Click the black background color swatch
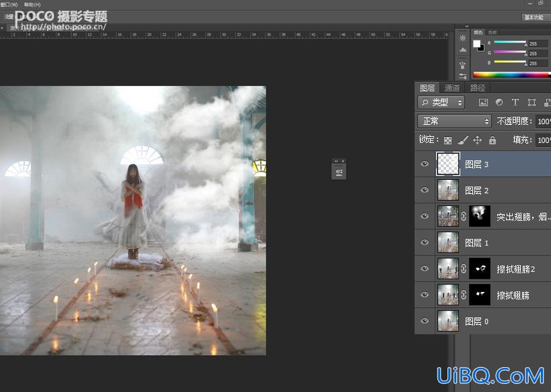The width and height of the screenshot is (551, 392). pyautogui.click(x=481, y=48)
